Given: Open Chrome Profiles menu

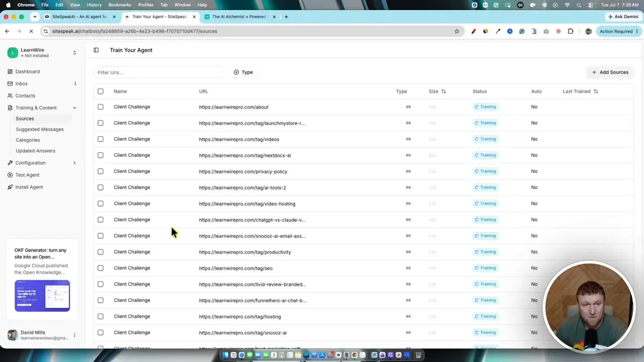Looking at the screenshot, I should 145,5.
